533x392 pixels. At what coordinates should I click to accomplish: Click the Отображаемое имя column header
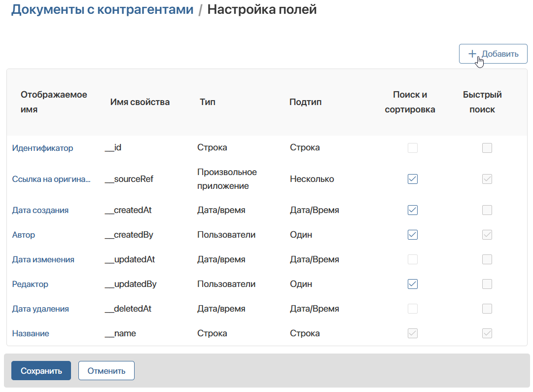[54, 102]
